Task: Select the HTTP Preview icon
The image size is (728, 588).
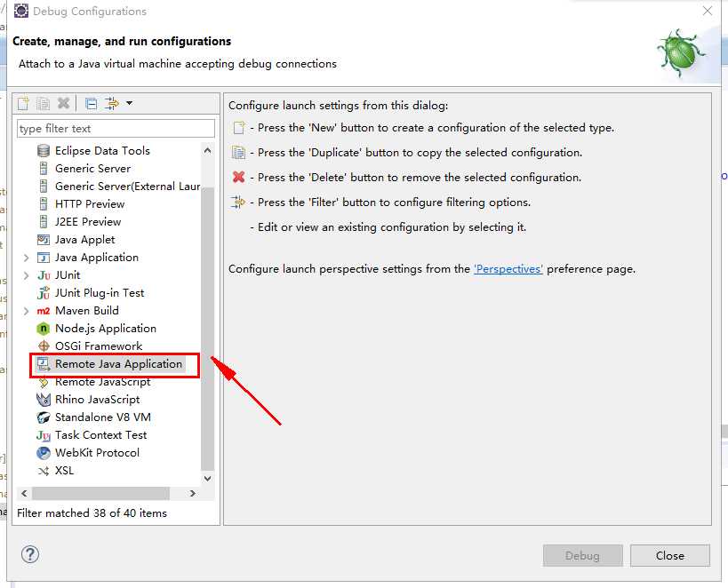Action: tap(44, 203)
